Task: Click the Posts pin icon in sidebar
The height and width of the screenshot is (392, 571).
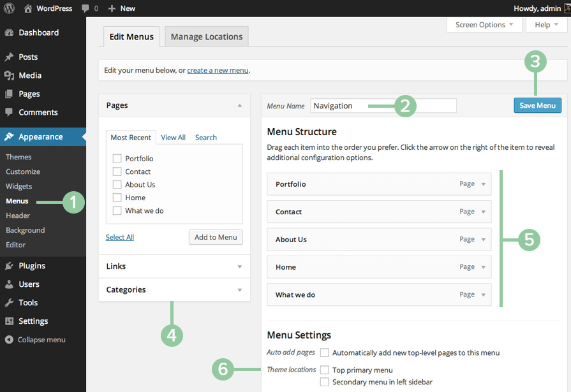Action: click(10, 57)
